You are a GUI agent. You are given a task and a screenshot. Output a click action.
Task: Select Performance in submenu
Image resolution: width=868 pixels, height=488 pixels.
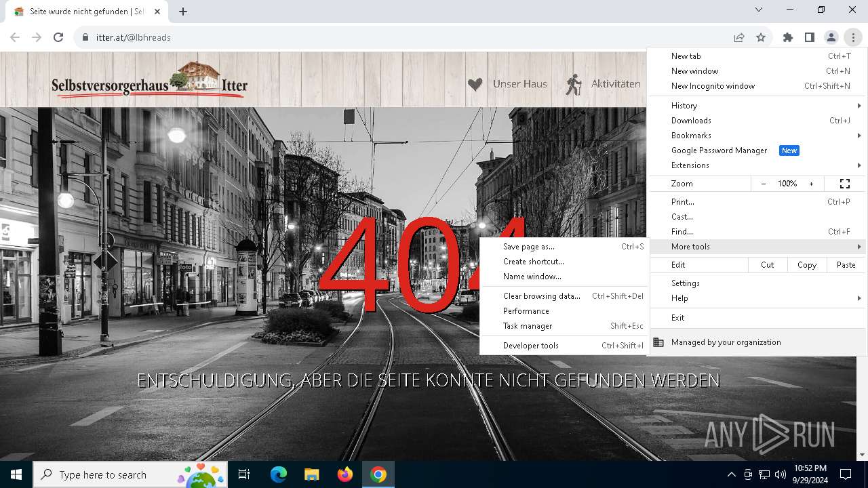[x=564, y=311]
